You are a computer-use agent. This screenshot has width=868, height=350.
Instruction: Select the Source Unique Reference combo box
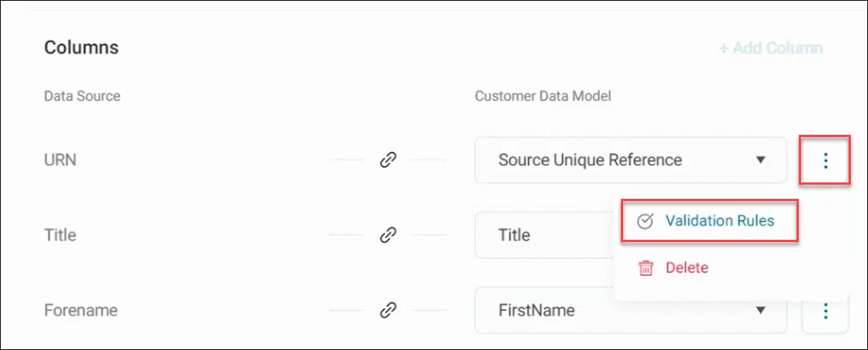tap(631, 160)
